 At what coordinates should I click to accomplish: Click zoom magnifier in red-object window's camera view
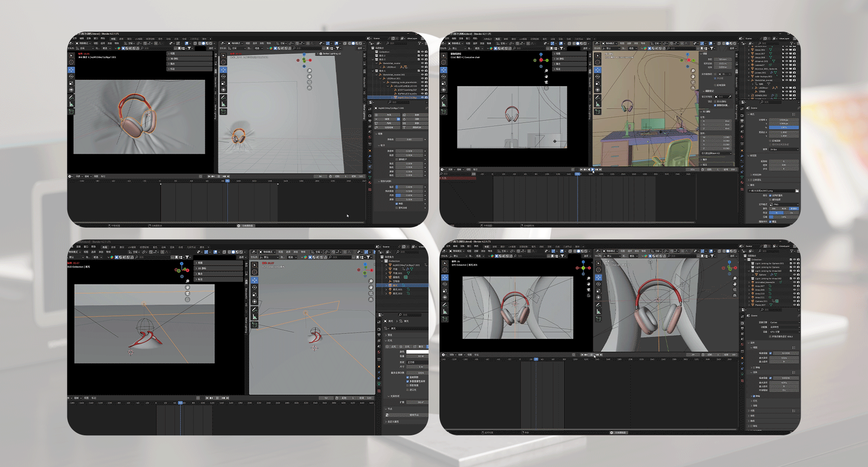(x=188, y=281)
